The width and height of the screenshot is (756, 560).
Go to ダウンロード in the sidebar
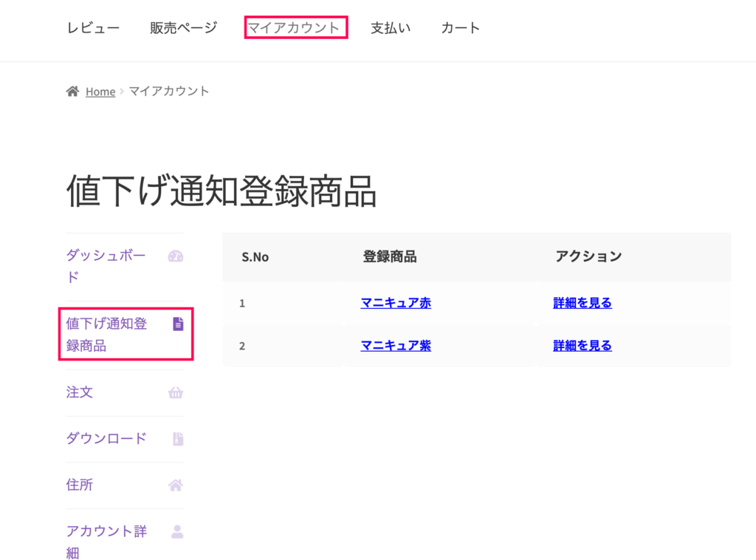tap(106, 438)
